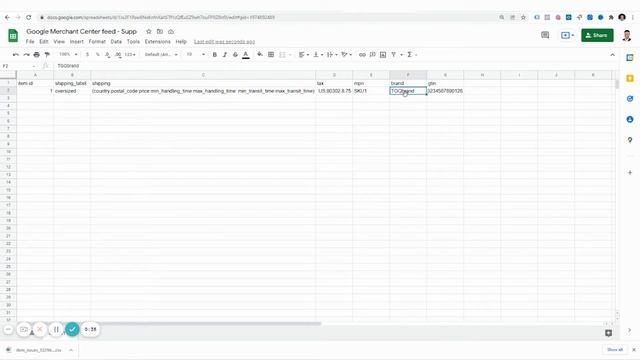Image resolution: width=640 pixels, height=360 pixels.
Task: Toggle bold formatting
Action: coord(214,55)
